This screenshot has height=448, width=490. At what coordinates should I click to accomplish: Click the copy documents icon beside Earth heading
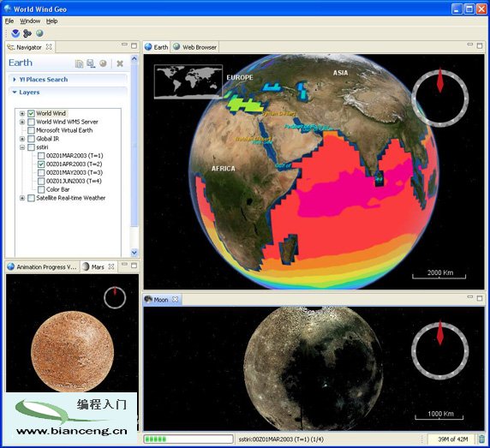79,63
